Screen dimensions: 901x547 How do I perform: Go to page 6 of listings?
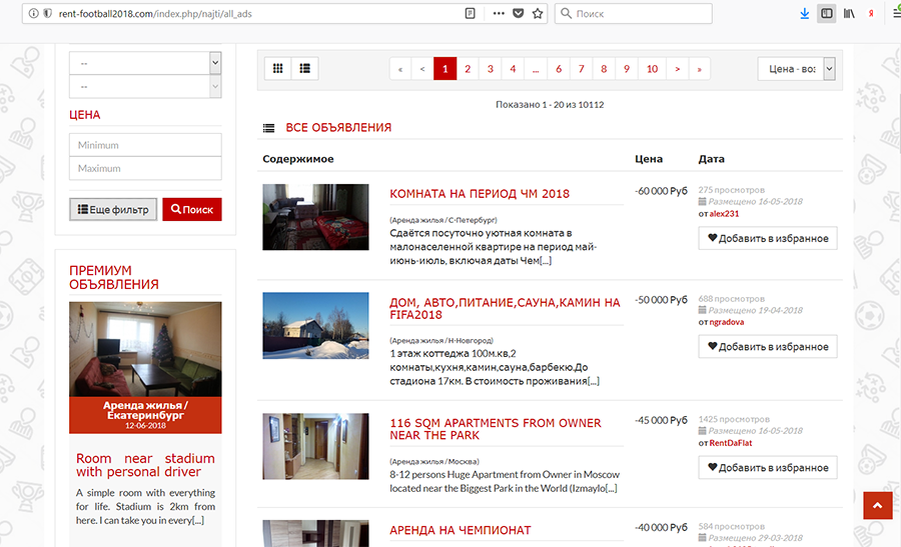coord(559,69)
